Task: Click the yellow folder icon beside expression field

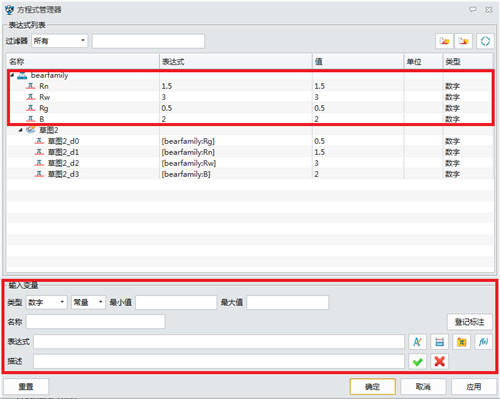Action: [461, 342]
